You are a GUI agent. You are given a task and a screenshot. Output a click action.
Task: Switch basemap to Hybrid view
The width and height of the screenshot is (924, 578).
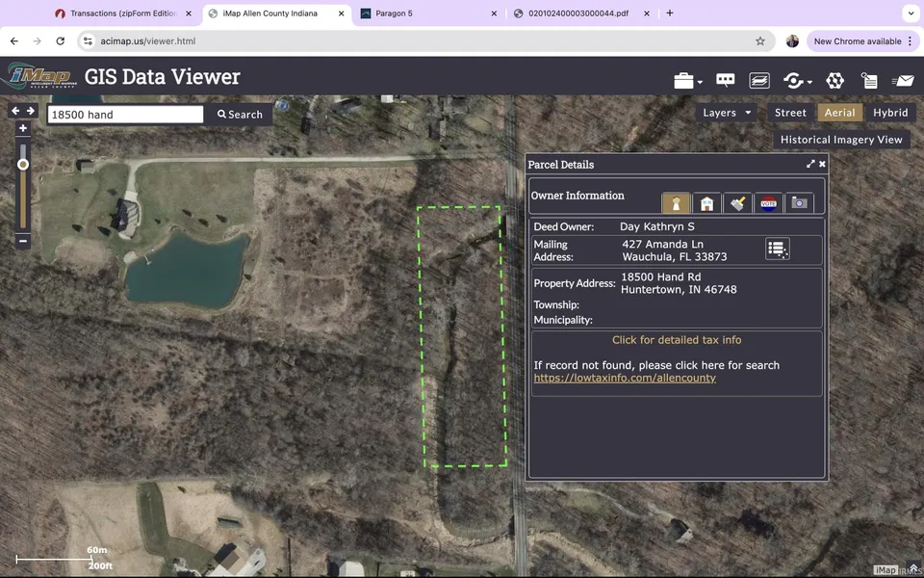(890, 113)
